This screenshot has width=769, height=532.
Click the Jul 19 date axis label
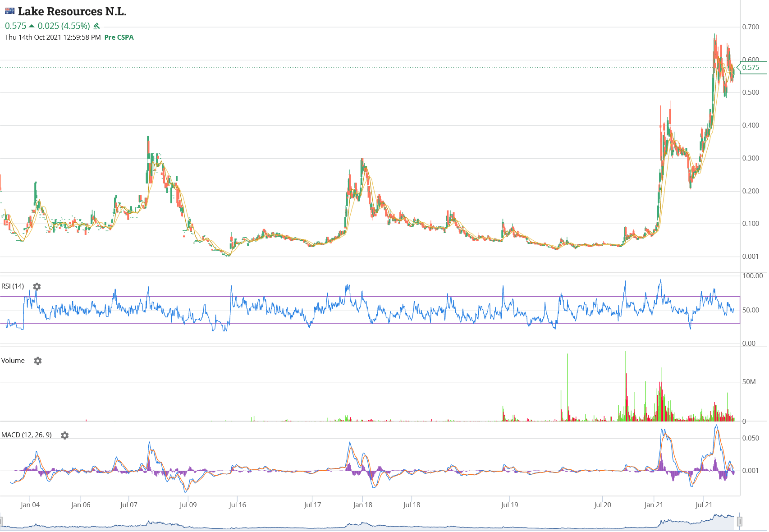pyautogui.click(x=510, y=505)
